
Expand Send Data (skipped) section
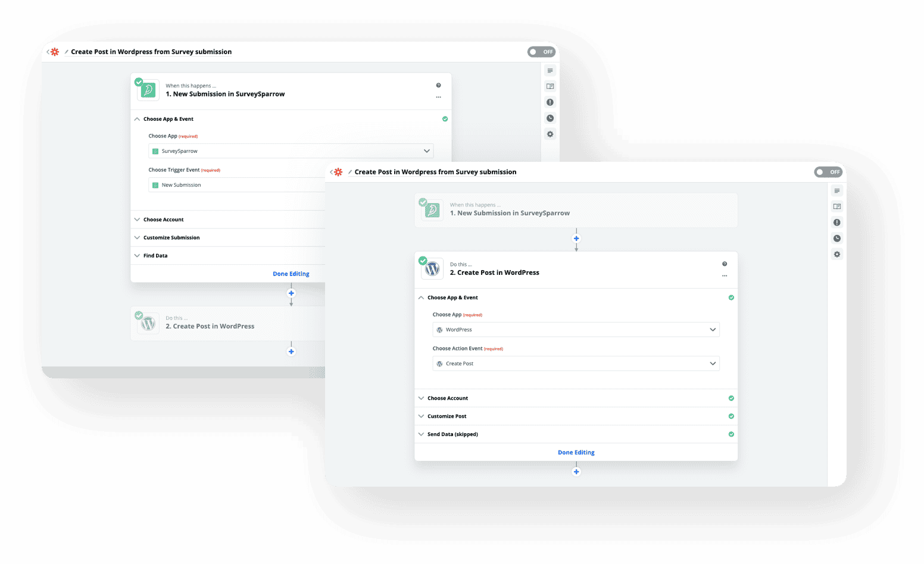[x=576, y=434]
